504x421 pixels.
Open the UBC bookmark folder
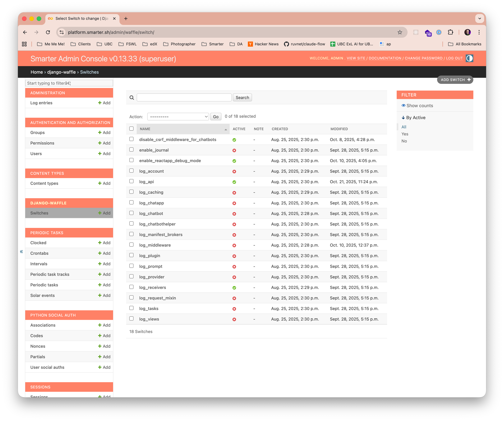pyautogui.click(x=105, y=44)
